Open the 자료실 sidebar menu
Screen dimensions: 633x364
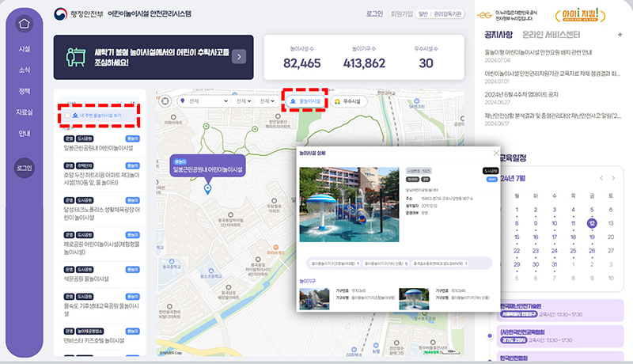(x=25, y=112)
